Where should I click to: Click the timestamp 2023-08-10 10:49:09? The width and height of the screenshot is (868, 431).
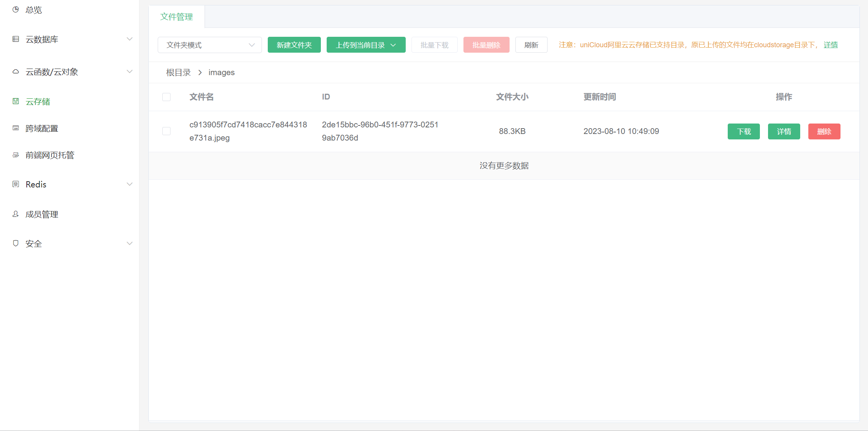click(621, 131)
